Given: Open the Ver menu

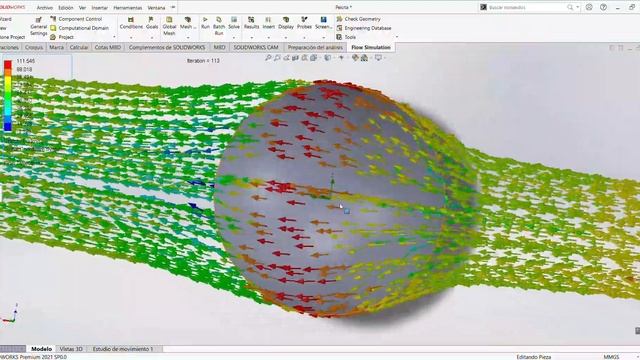Looking at the screenshot, I should tap(82, 8).
